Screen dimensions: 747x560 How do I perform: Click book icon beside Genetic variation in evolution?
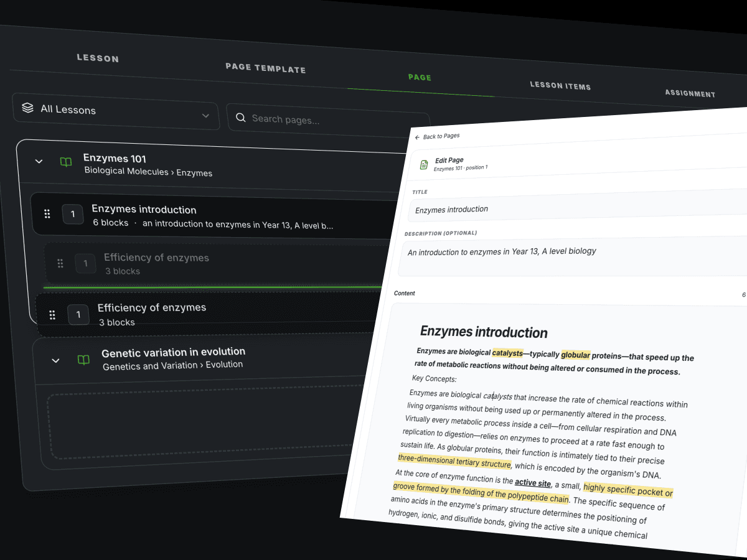click(x=83, y=360)
